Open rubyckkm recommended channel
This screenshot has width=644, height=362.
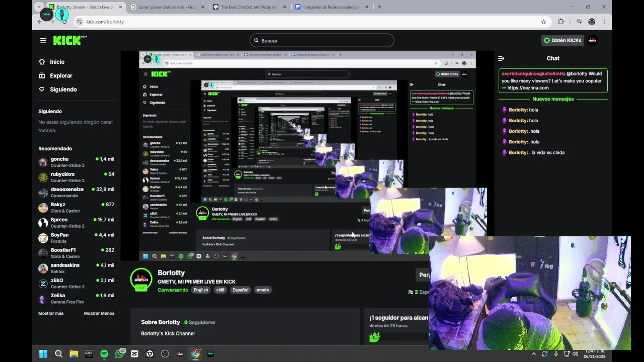click(x=76, y=177)
